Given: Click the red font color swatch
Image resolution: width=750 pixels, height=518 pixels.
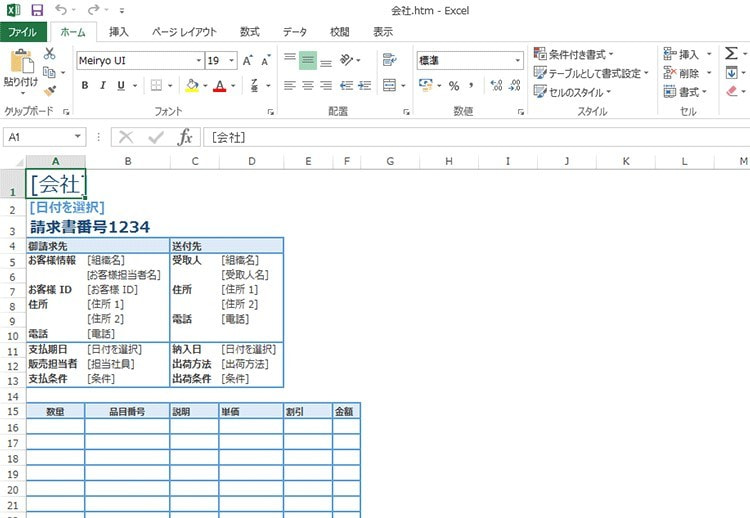Looking at the screenshot, I should point(220,85).
